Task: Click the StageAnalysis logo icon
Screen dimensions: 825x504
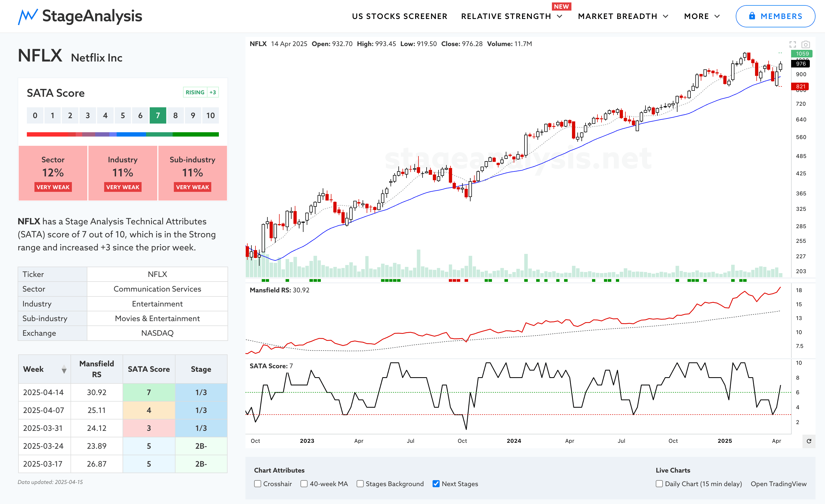Action: point(27,16)
